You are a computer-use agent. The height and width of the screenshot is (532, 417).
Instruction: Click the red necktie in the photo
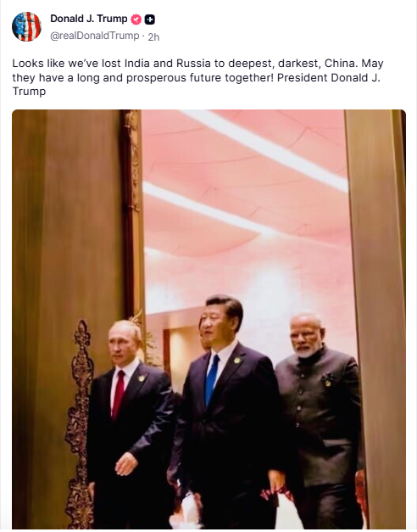coord(119,395)
